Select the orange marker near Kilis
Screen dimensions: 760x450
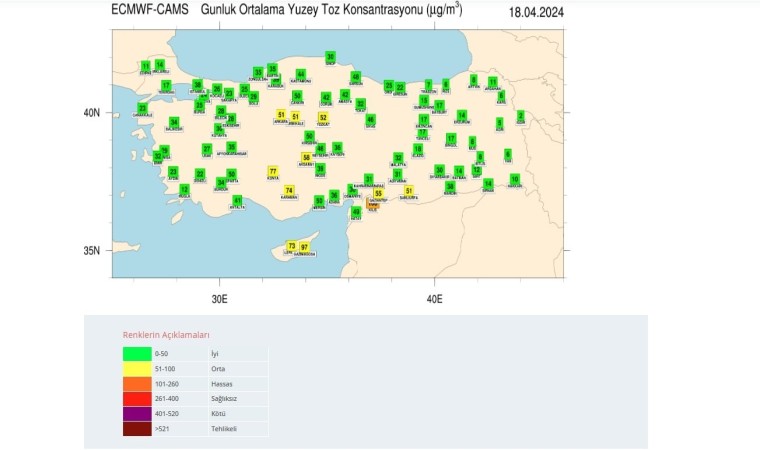(x=373, y=203)
